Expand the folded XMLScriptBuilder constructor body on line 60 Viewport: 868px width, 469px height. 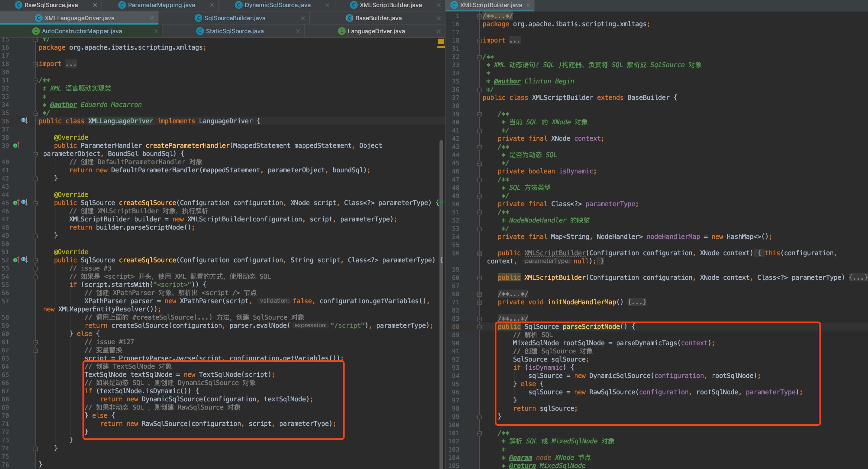[479, 278]
